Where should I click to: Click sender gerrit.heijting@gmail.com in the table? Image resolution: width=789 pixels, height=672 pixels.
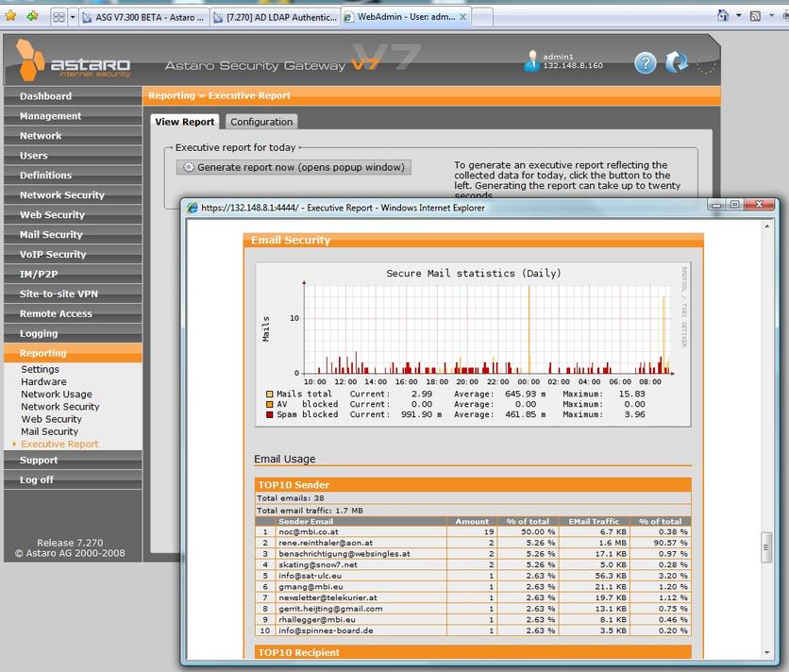pos(330,609)
